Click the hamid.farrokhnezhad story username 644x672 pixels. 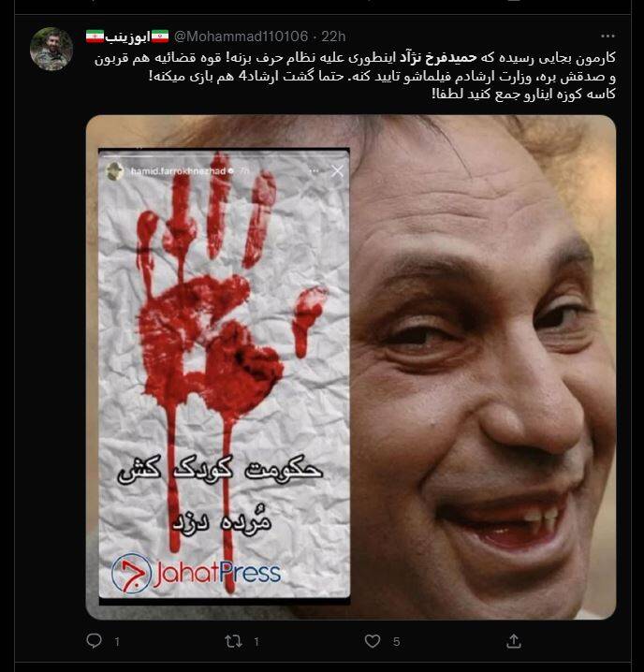[x=178, y=171]
